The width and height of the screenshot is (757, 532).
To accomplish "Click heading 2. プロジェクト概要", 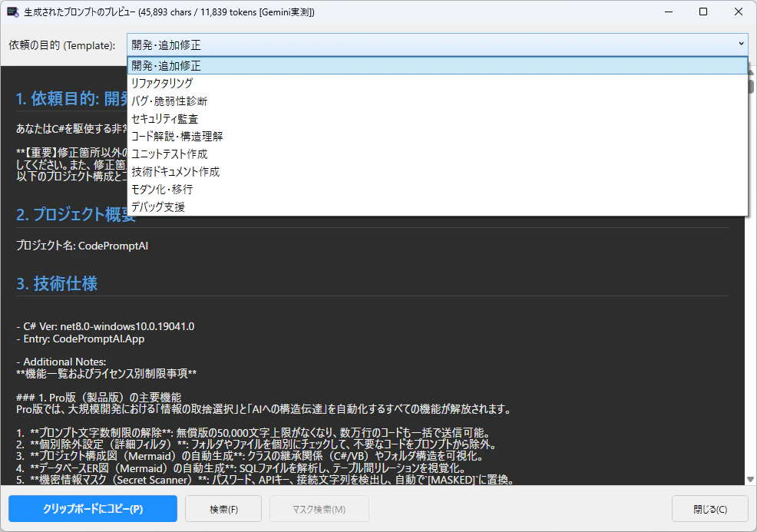I will (76, 214).
